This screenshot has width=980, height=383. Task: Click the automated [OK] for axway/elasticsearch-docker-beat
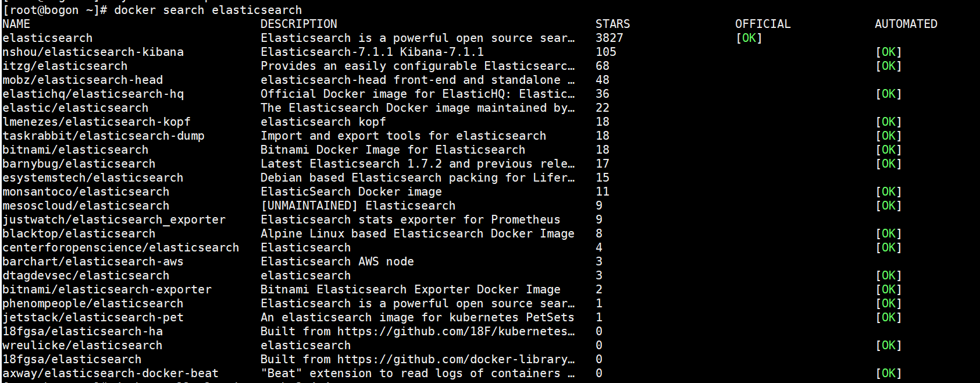889,373
